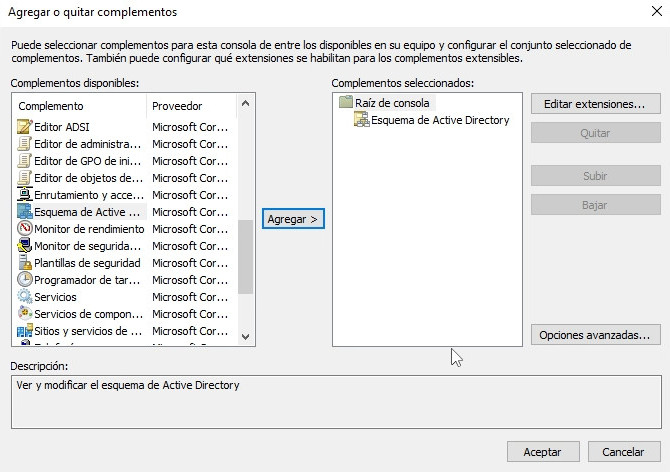Screen dimensions: 670x472
Task: Click the Raíz de consola folder icon
Action: [x=346, y=103]
